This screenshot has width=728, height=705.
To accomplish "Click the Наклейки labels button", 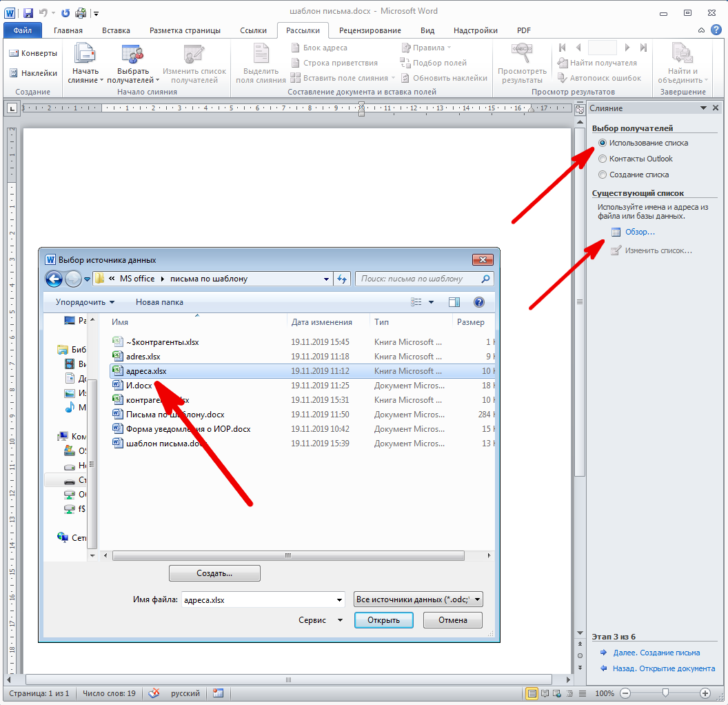I will (x=33, y=73).
